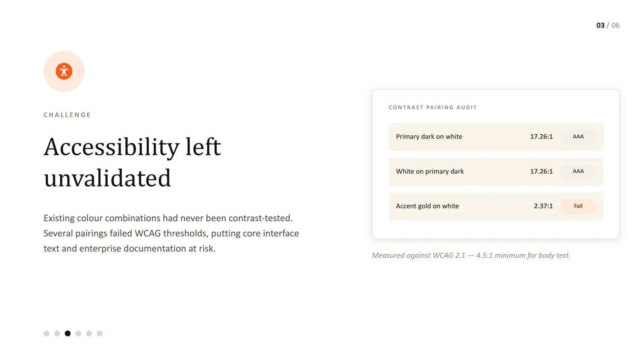Select the Primary dark on white row
This screenshot has height=362, width=644.
pos(496,137)
